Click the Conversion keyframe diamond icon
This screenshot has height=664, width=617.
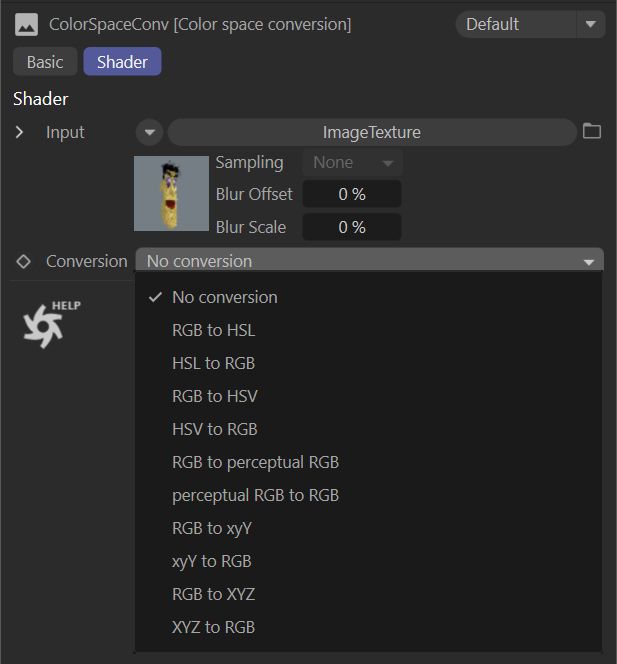pos(24,261)
